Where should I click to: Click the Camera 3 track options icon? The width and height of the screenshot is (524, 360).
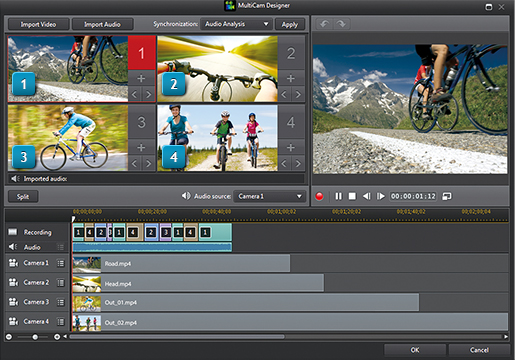(60, 303)
